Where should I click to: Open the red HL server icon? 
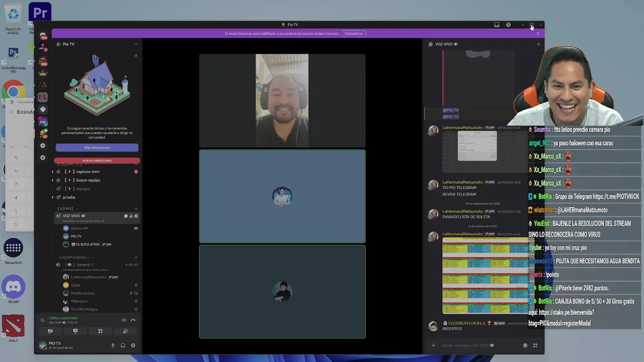(x=43, y=97)
